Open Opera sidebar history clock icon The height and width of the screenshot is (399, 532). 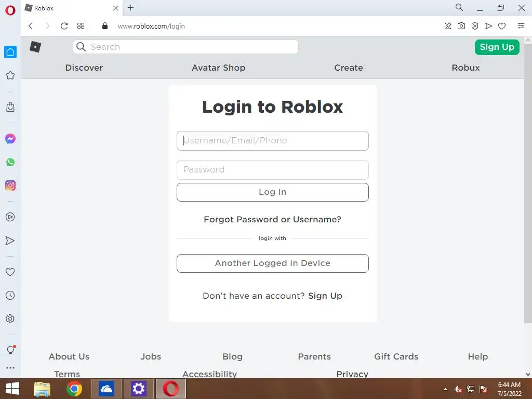click(x=10, y=296)
